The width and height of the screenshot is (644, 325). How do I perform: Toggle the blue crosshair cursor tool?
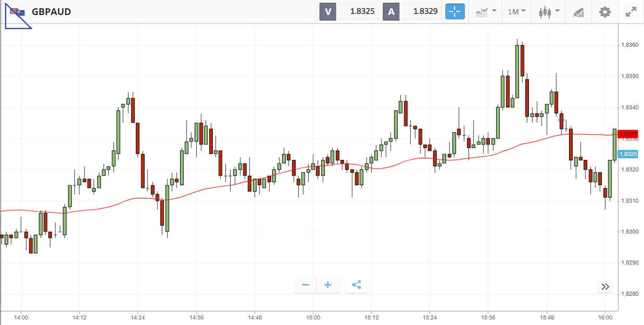pyautogui.click(x=455, y=12)
